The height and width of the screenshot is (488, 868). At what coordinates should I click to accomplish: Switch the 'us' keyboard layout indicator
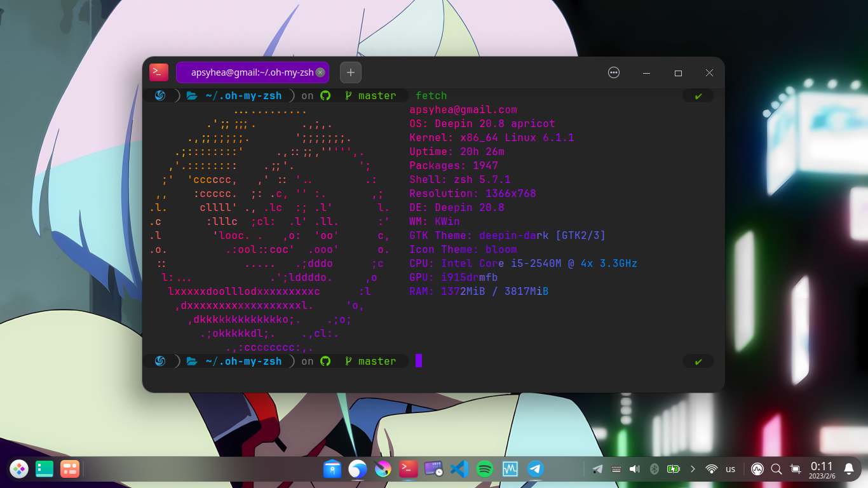click(x=731, y=469)
